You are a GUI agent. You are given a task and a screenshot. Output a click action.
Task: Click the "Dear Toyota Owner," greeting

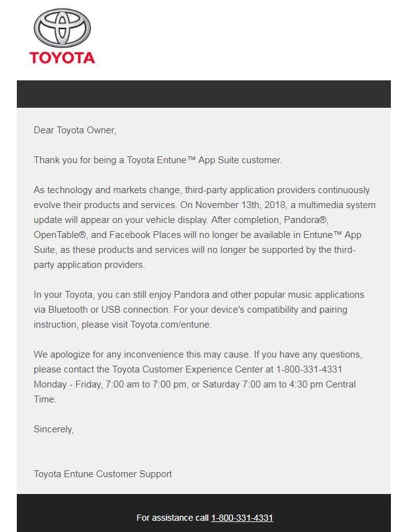click(75, 130)
